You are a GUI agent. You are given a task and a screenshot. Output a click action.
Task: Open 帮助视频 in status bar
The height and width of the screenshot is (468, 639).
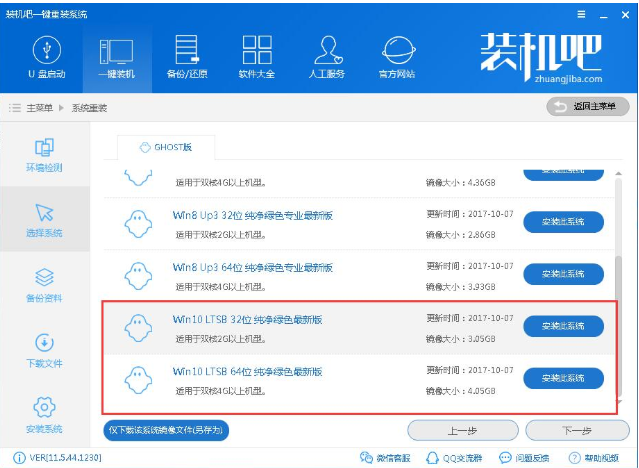(x=594, y=458)
